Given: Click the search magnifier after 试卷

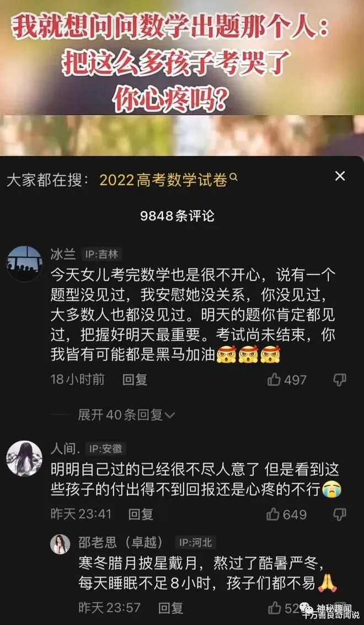Looking at the screenshot, I should point(234,178).
